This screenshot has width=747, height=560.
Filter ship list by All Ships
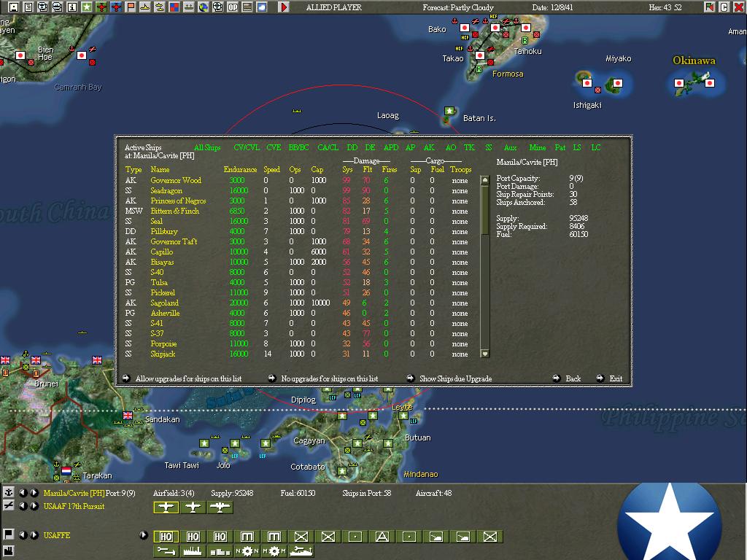[x=207, y=147]
